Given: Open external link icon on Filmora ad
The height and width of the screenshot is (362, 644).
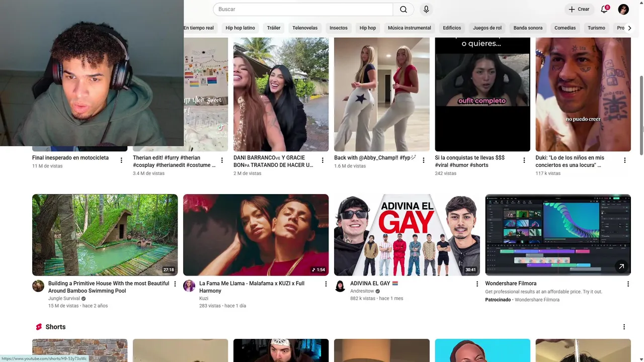Looking at the screenshot, I should point(621,266).
